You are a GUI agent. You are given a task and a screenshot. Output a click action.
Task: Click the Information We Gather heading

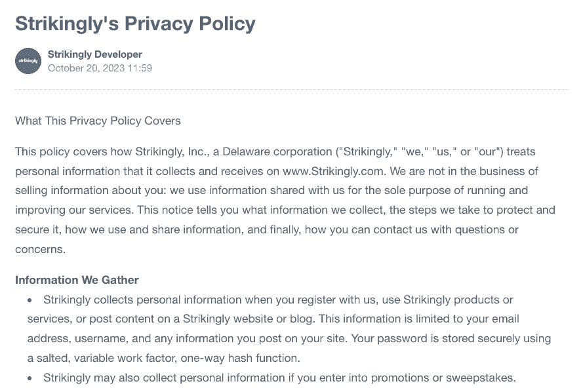coord(77,280)
